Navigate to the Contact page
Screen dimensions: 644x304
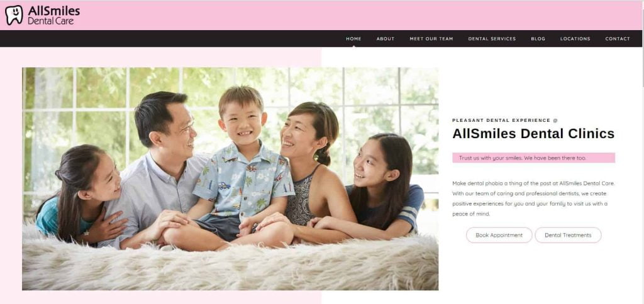point(618,38)
